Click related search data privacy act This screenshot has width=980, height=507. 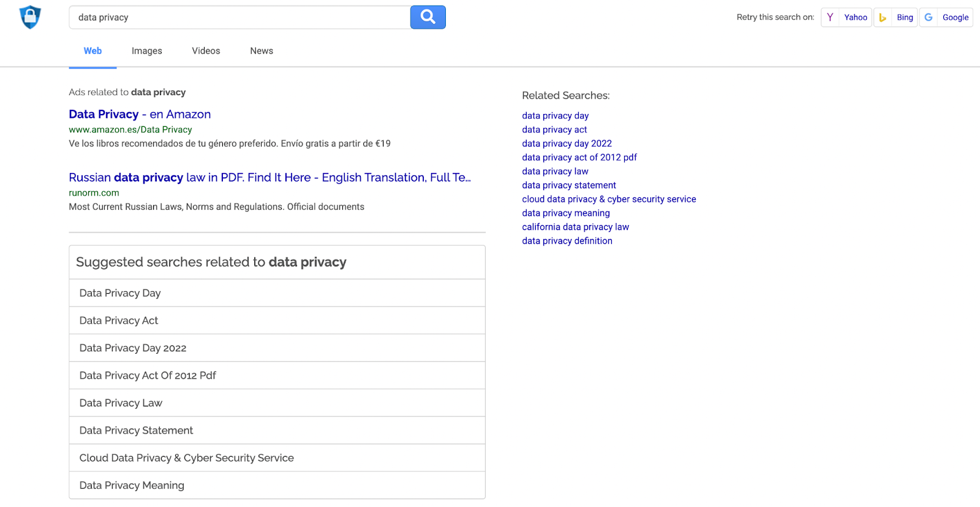(x=554, y=129)
